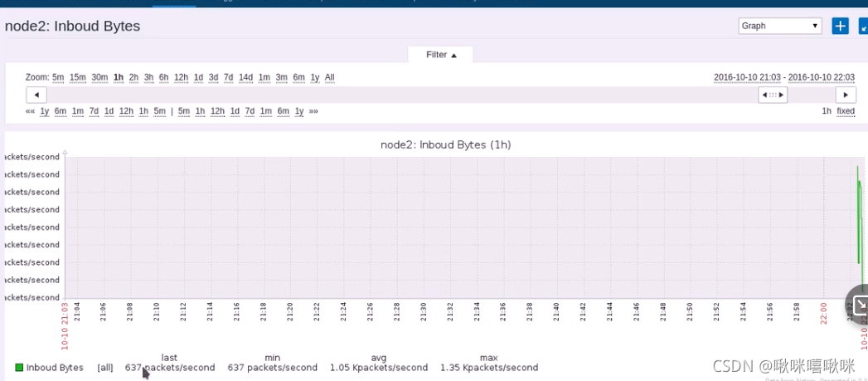Move forward 12h using forward navigation link
868x381 pixels.
217,111
